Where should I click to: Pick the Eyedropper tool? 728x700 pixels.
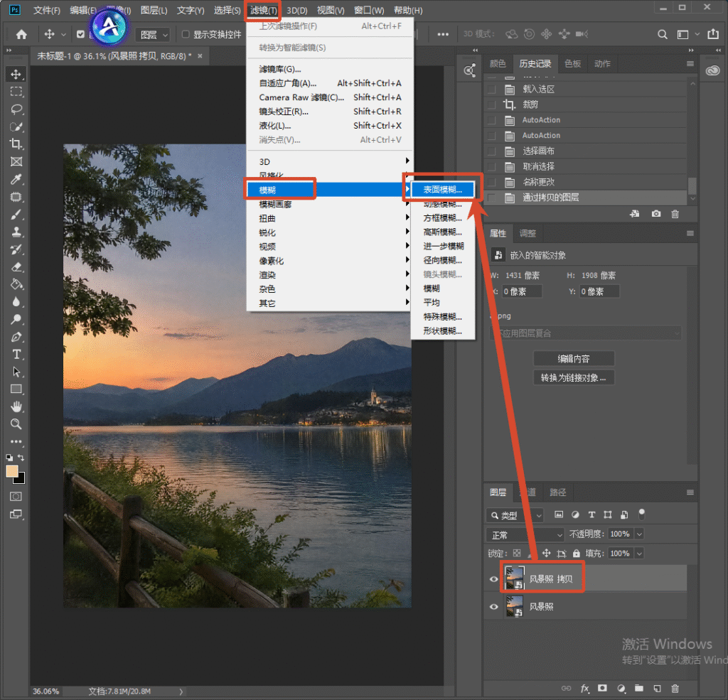click(16, 179)
